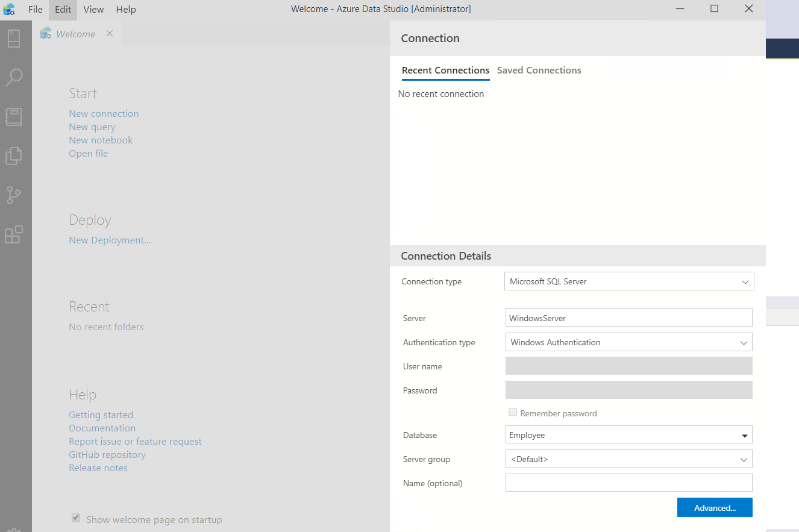Open the File menu

pyautogui.click(x=36, y=9)
